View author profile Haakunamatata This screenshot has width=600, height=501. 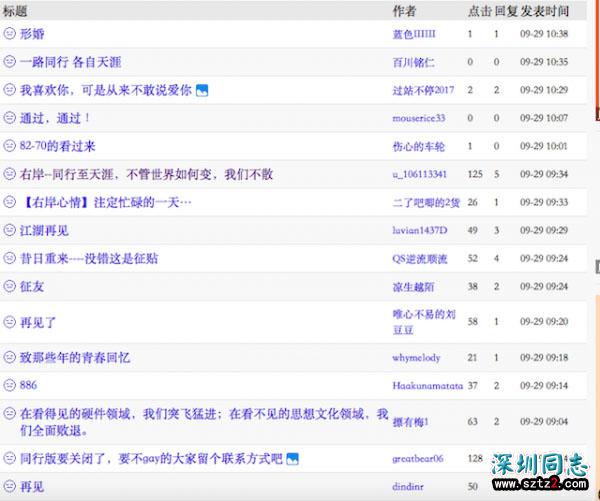[428, 385]
